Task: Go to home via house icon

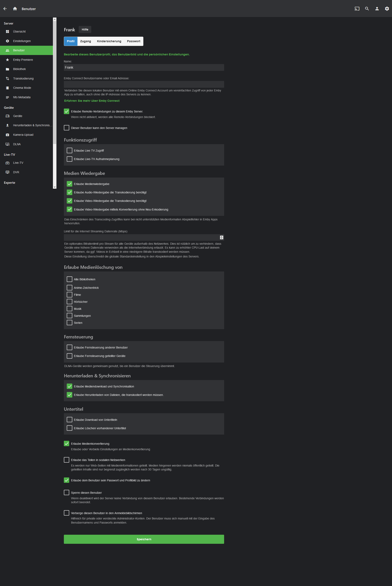Action: pos(15,9)
